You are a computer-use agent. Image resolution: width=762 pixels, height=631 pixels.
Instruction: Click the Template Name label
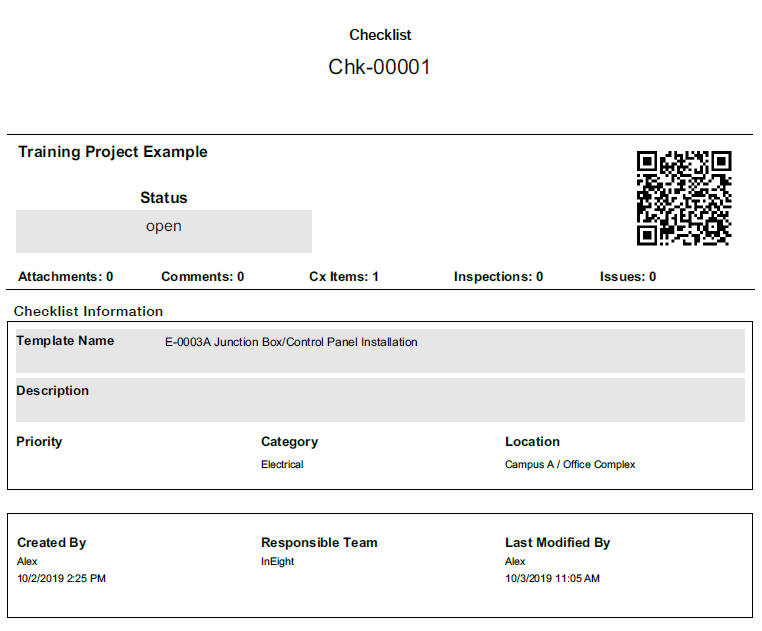tap(65, 341)
